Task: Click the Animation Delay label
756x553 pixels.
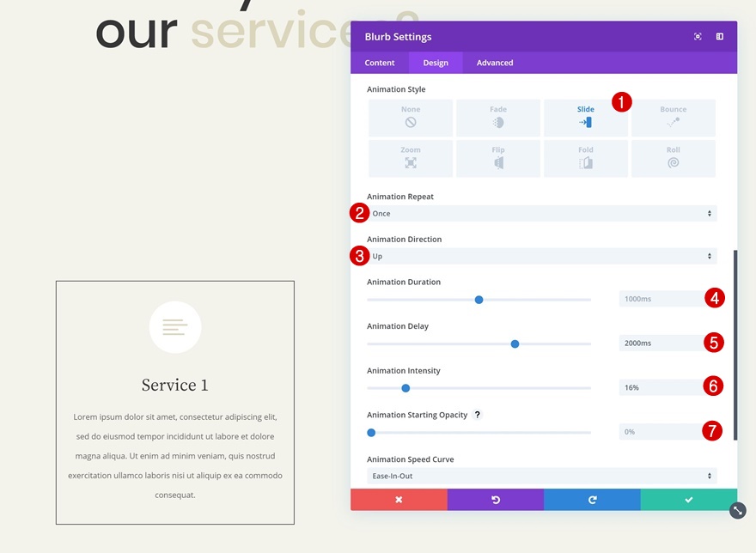Action: click(x=398, y=326)
